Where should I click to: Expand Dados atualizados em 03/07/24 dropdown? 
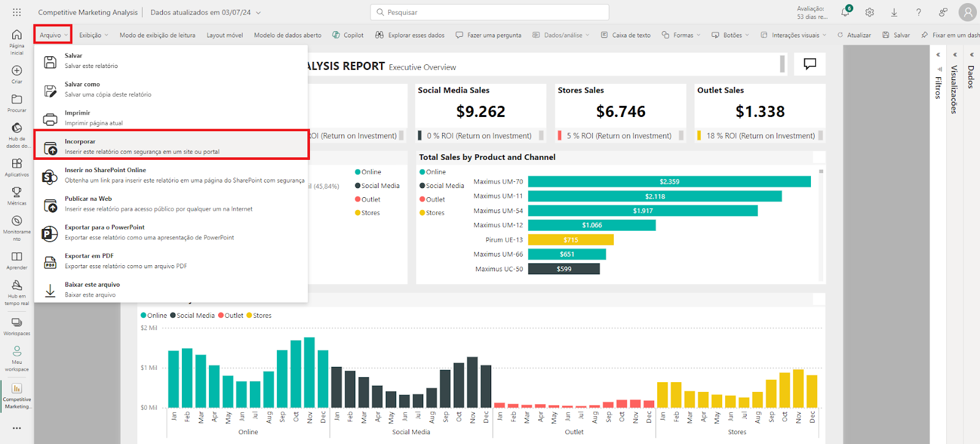[x=206, y=12]
